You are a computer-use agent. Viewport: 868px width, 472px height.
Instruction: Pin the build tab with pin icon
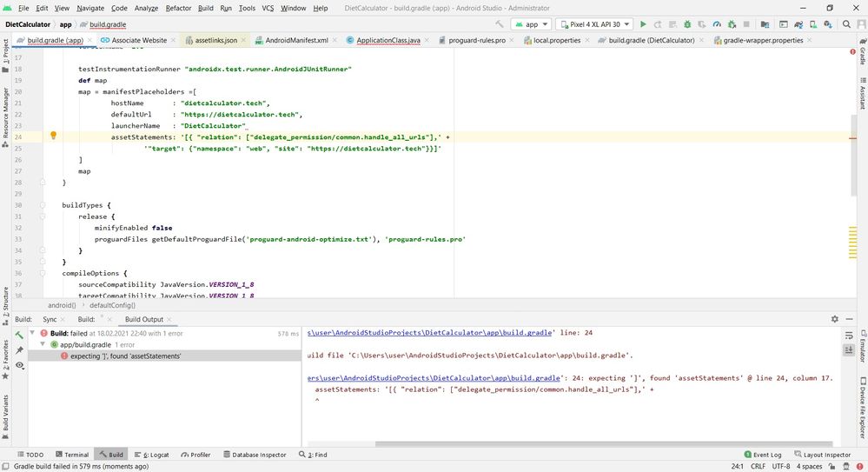[x=19, y=350]
